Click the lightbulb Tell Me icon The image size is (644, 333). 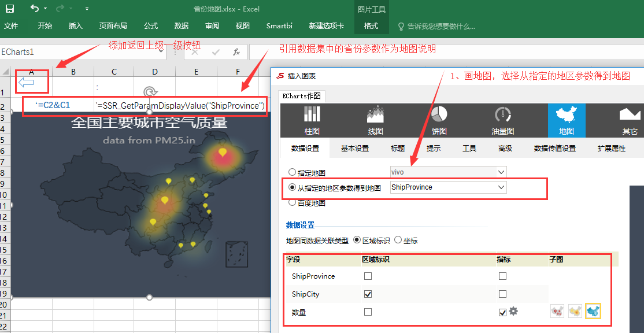click(401, 26)
